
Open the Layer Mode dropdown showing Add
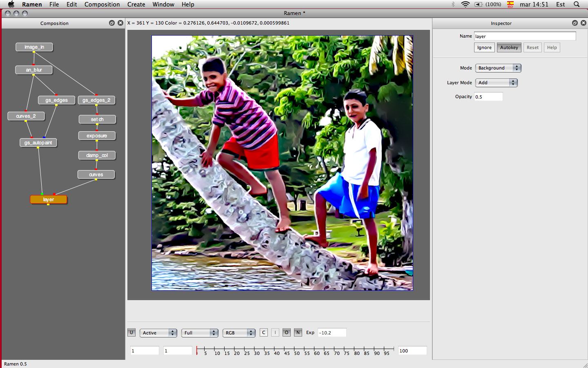point(496,83)
